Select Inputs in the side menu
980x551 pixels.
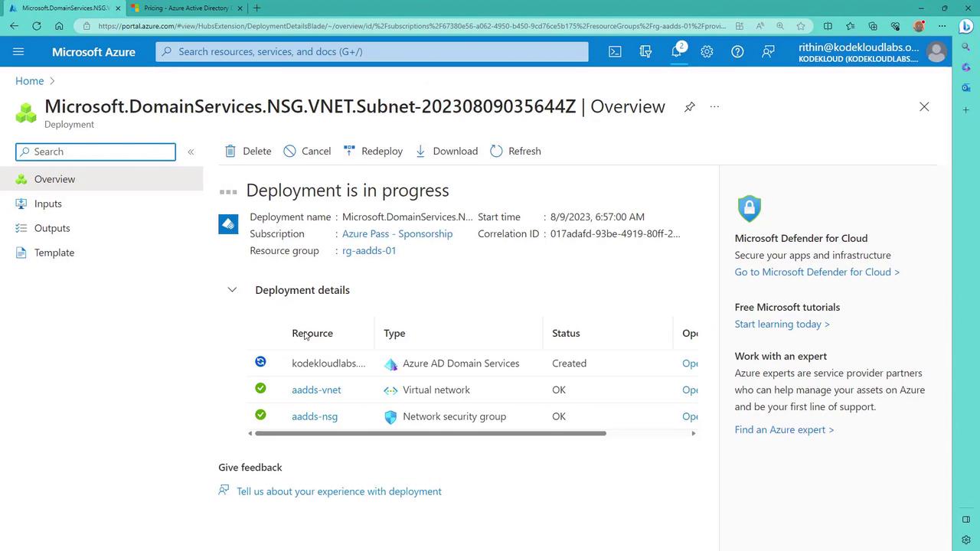pos(47,204)
